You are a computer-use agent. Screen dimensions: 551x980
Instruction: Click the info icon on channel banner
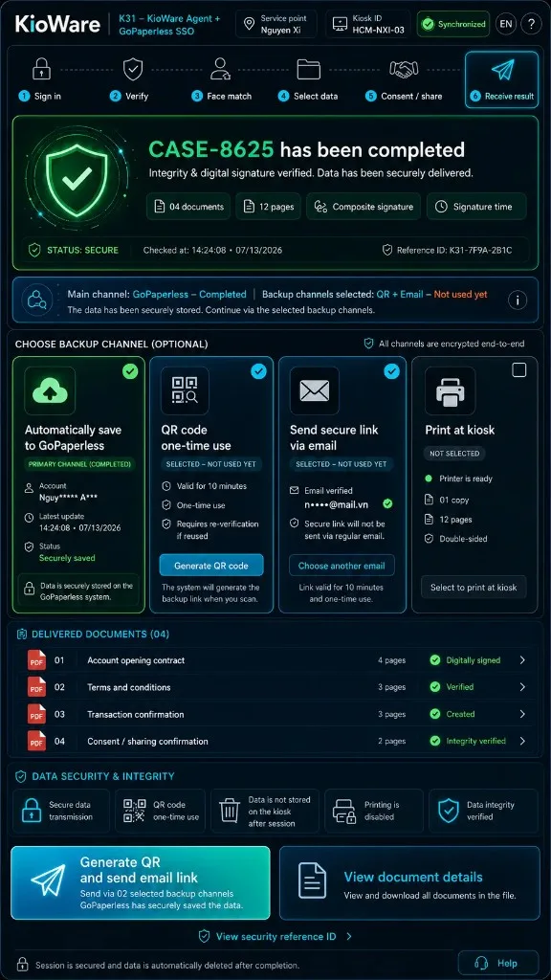tap(517, 300)
